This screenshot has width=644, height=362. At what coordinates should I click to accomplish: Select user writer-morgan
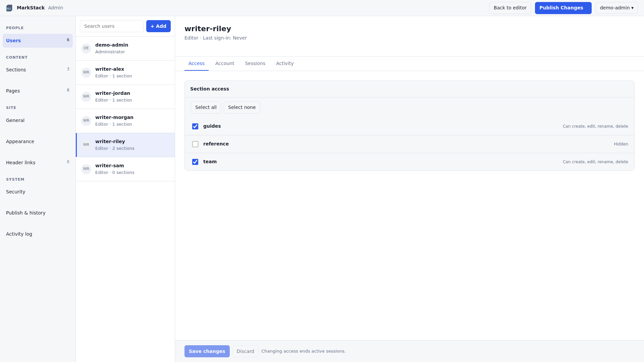tap(125, 121)
